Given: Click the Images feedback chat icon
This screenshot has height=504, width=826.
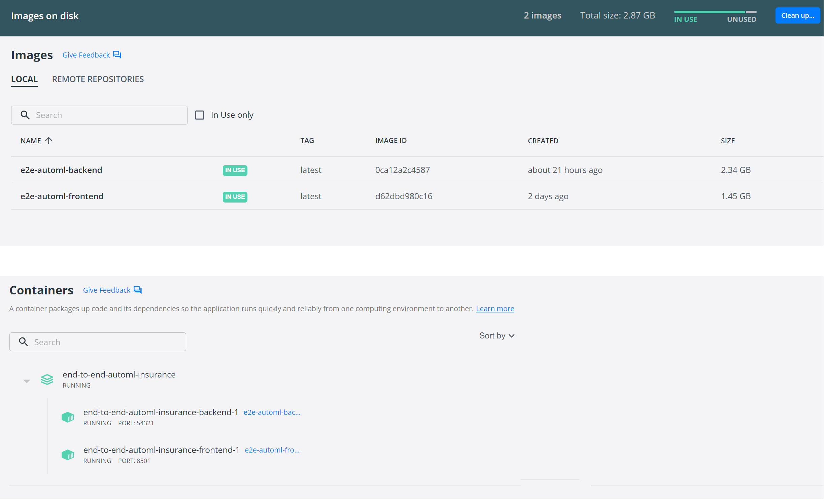Looking at the screenshot, I should 117,55.
